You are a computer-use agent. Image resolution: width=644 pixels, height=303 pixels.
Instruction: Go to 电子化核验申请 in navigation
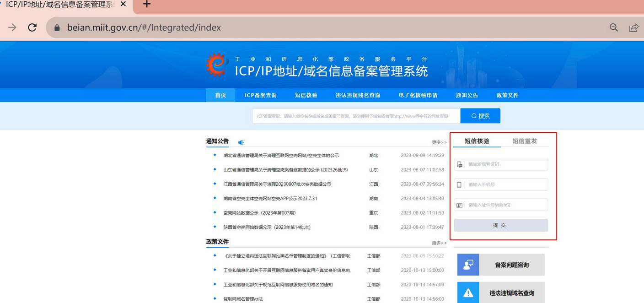[418, 95]
